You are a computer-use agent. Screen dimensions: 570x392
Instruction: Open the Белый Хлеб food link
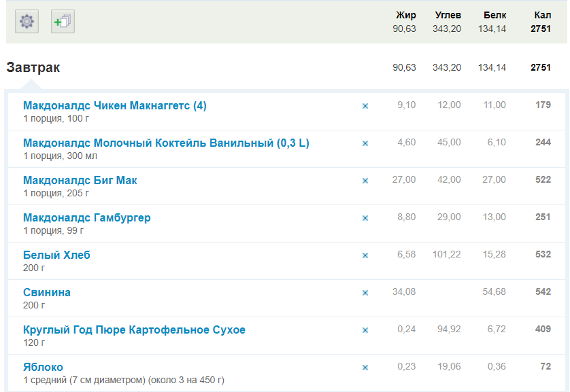[x=56, y=255]
